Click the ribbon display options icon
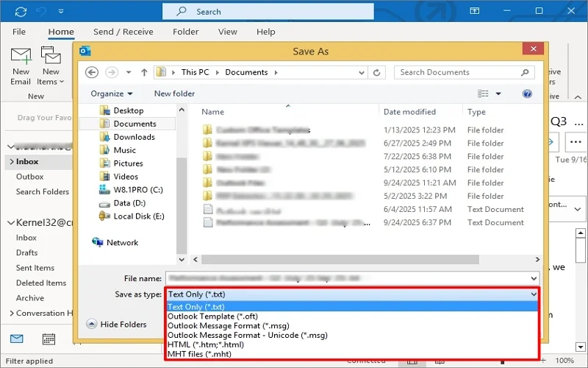 coord(474,11)
